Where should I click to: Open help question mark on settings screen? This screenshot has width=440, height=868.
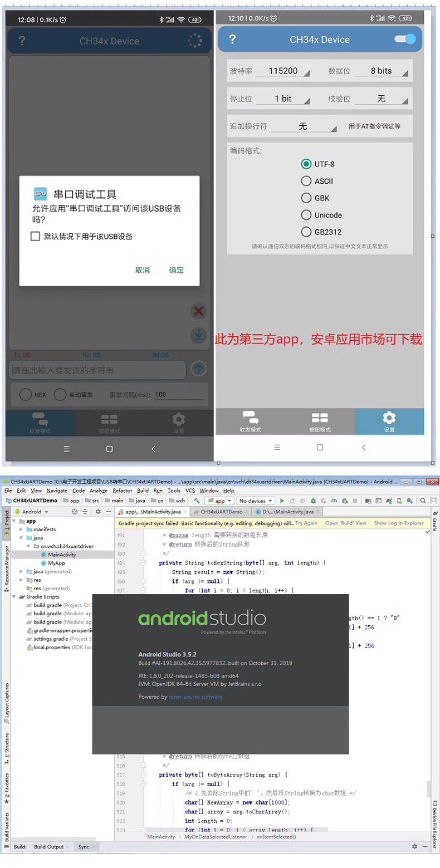coord(232,40)
